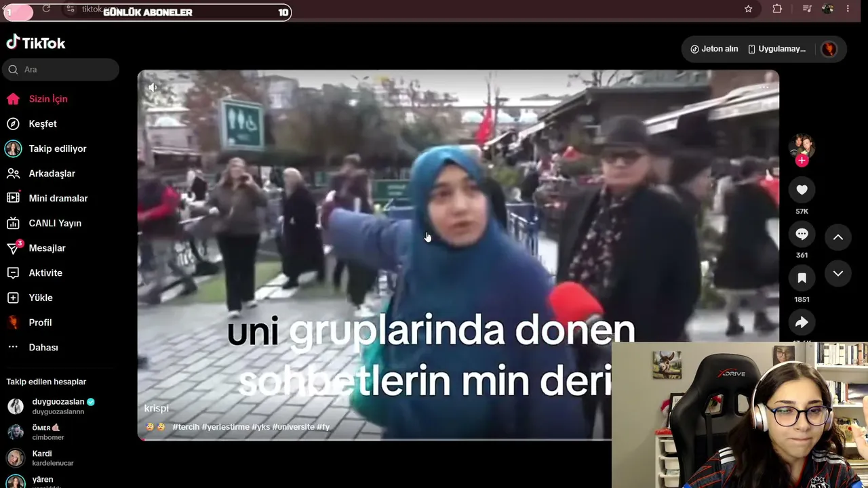868x488 pixels.
Task: Open the duyguozaslan followed account
Action: click(x=58, y=406)
